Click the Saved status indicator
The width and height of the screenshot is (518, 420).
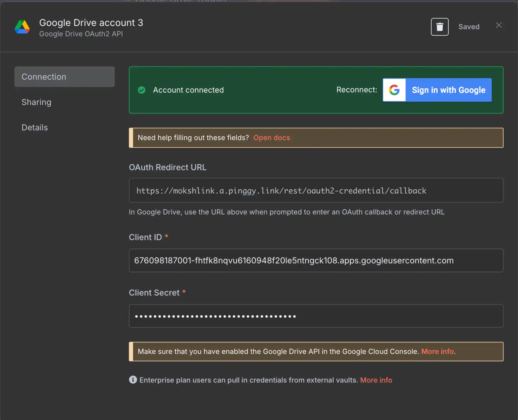pos(469,26)
